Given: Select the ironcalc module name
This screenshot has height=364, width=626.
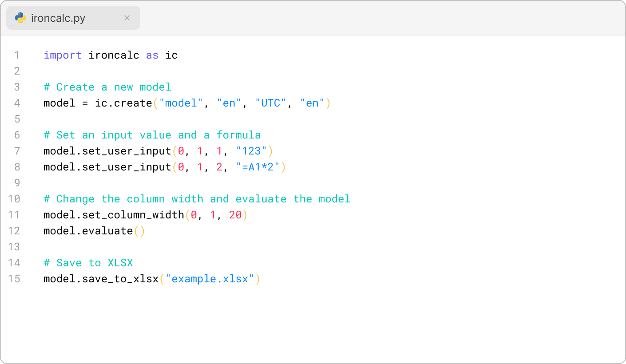Looking at the screenshot, I should [x=114, y=55].
